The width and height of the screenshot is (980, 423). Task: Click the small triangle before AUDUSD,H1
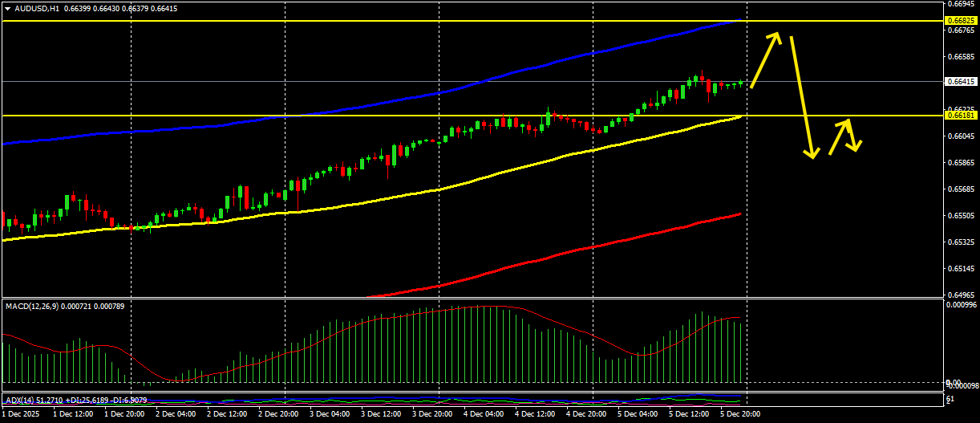coord(7,8)
